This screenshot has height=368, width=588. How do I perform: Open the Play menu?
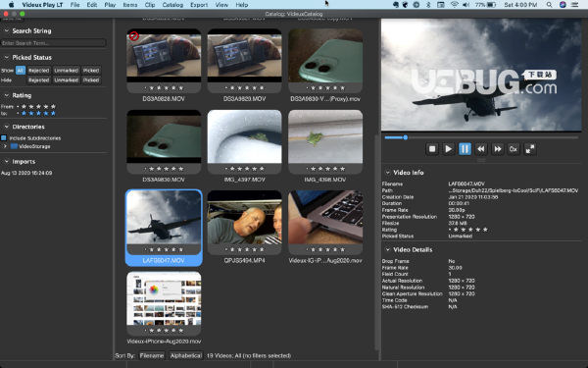click(110, 5)
